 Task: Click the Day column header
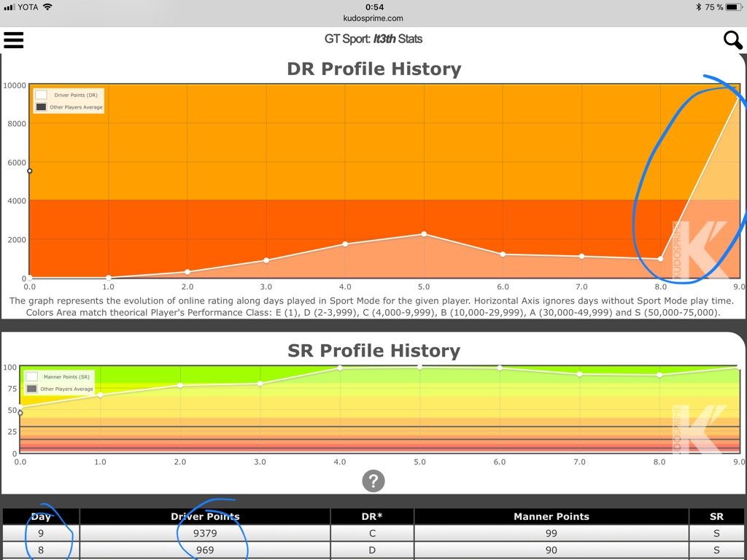tap(41, 516)
